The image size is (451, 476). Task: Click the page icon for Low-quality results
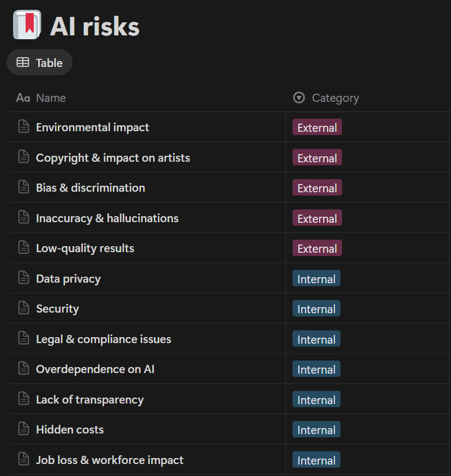pos(23,248)
